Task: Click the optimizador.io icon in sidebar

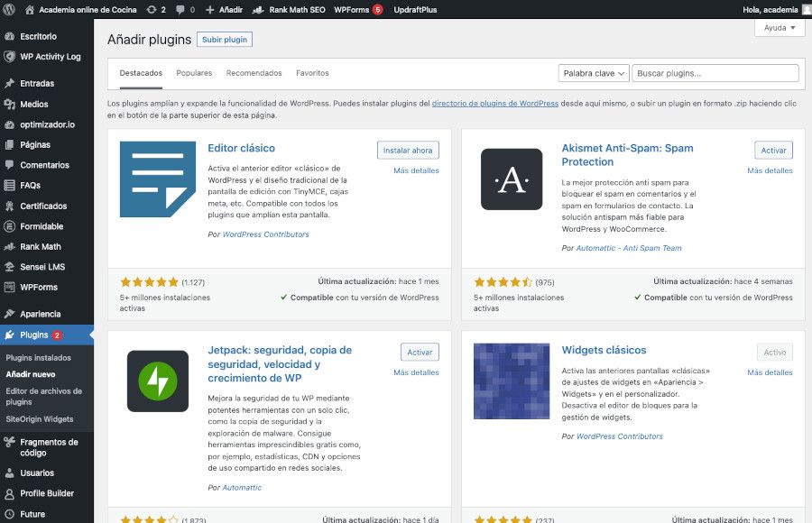Action: tap(9, 124)
